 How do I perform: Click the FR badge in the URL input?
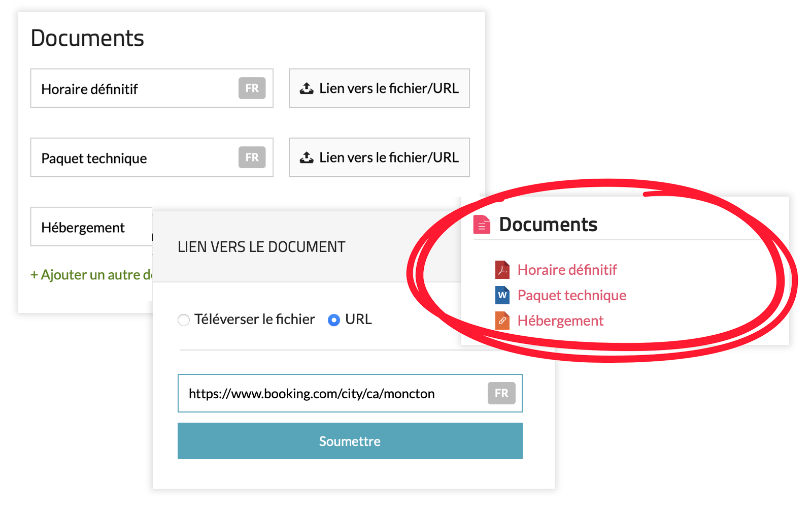(x=501, y=393)
